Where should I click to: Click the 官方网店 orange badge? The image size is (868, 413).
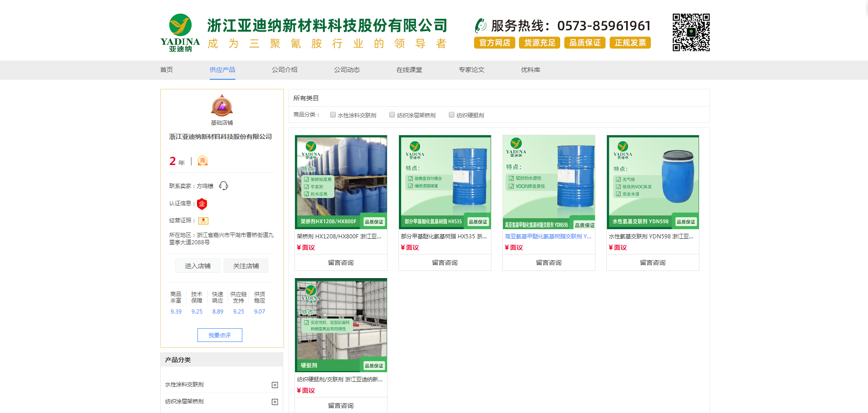point(495,43)
